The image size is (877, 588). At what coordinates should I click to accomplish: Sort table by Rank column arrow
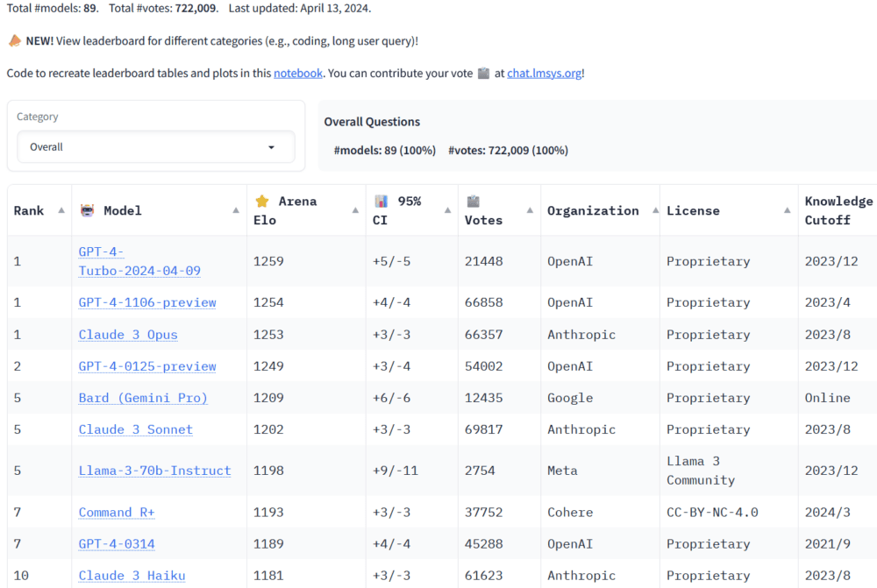(x=61, y=210)
